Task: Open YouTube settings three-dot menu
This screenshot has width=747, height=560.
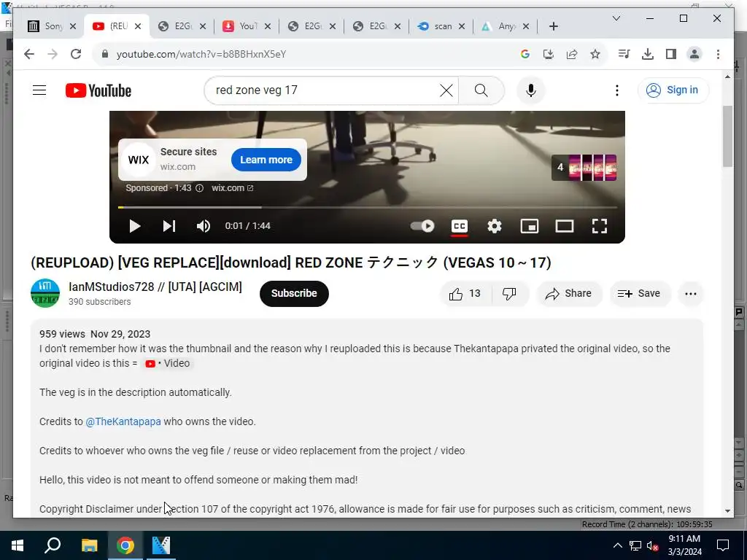Action: [x=617, y=90]
